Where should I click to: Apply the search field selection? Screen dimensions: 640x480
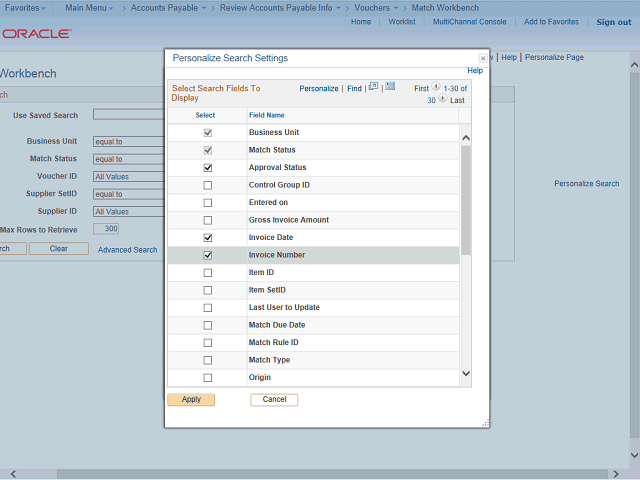[191, 400]
